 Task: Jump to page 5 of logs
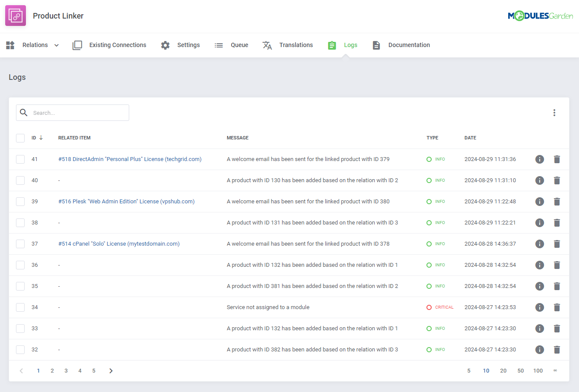(x=94, y=371)
